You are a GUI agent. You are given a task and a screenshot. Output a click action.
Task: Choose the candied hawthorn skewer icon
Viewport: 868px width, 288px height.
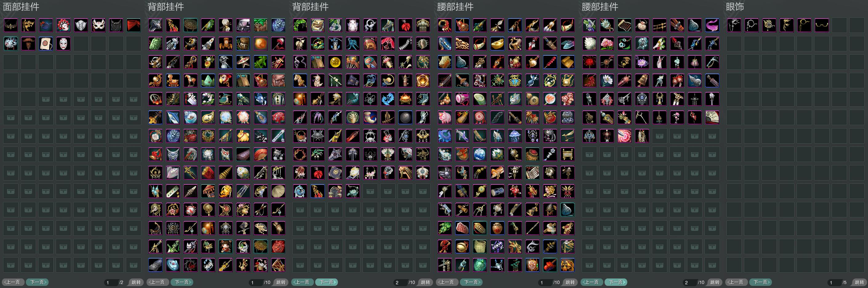[550, 62]
